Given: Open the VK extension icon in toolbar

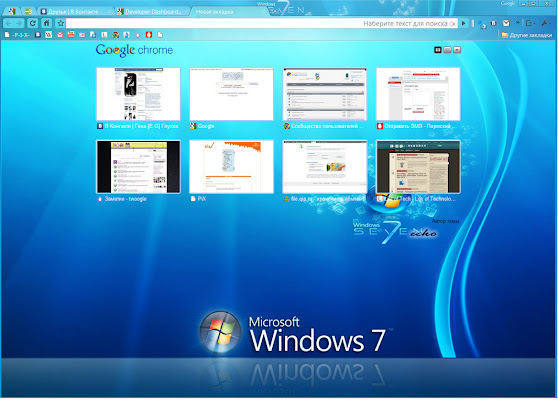Looking at the screenshot, I should click(x=494, y=23).
